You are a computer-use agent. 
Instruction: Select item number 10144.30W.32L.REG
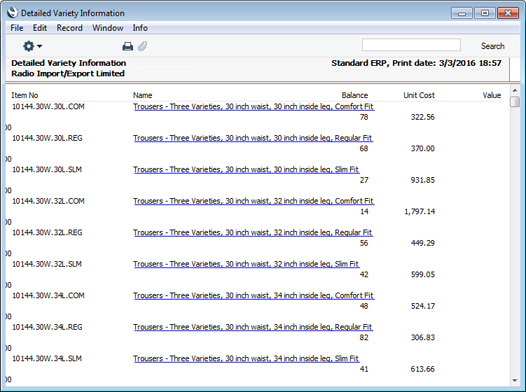[47, 233]
